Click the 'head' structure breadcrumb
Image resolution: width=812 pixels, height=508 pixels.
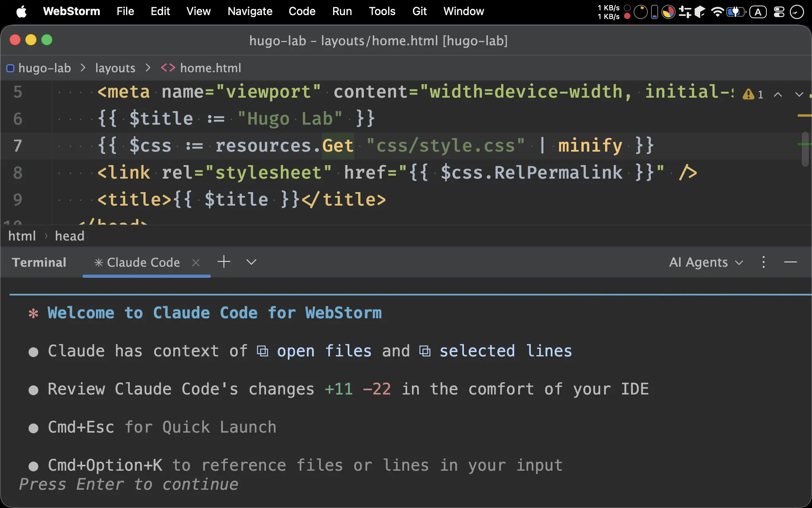click(x=70, y=236)
